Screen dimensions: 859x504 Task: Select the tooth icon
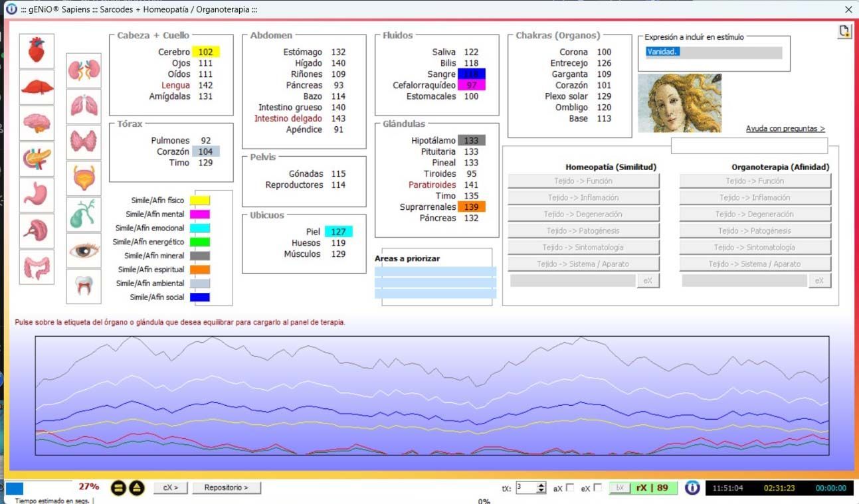84,286
